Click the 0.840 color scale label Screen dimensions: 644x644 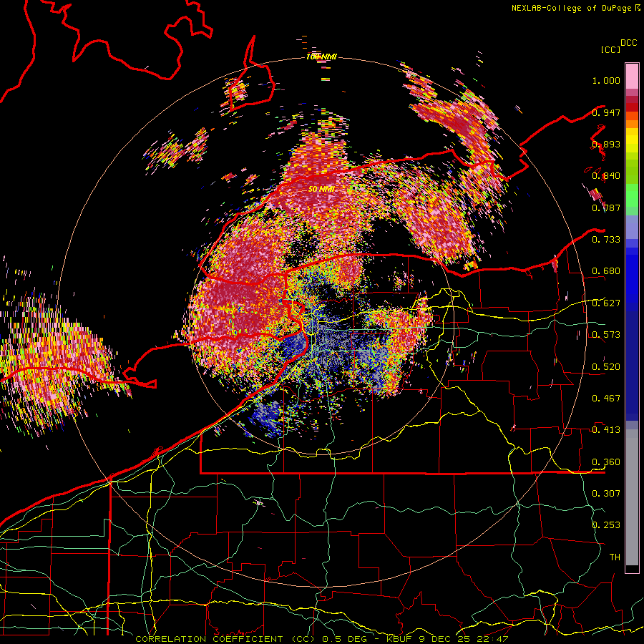point(606,176)
